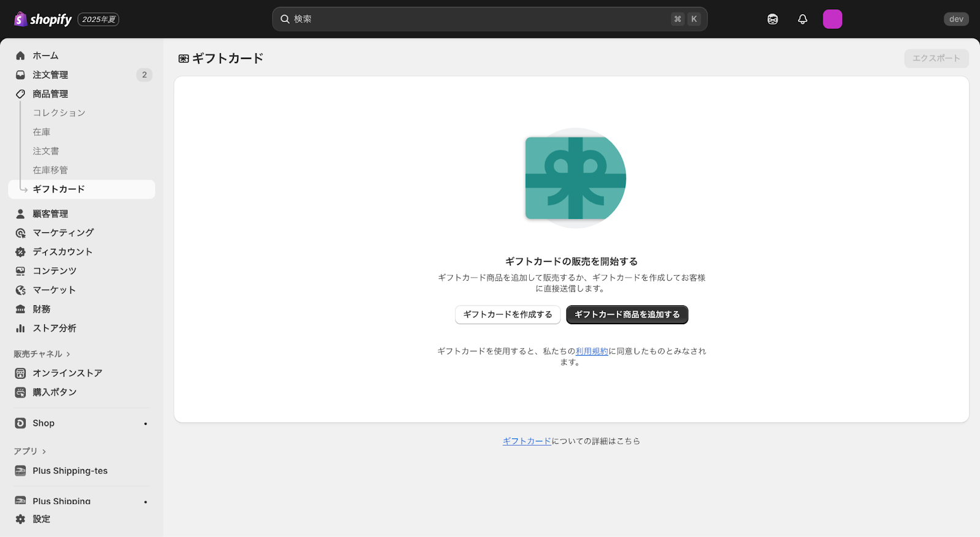Click the Plus Shipping truck icon
This screenshot has width=980, height=537.
pyautogui.click(x=20, y=501)
